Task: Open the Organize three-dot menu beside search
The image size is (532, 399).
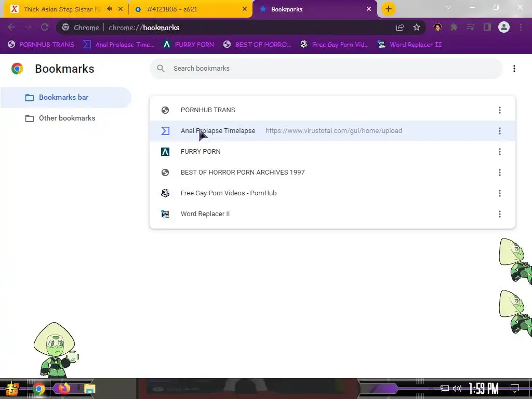Action: click(514, 69)
